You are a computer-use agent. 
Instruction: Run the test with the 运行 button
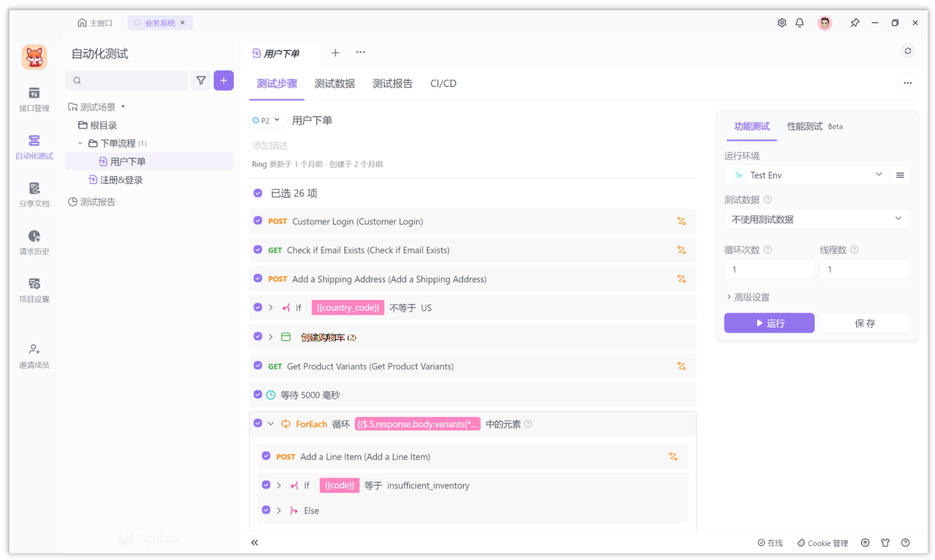769,323
